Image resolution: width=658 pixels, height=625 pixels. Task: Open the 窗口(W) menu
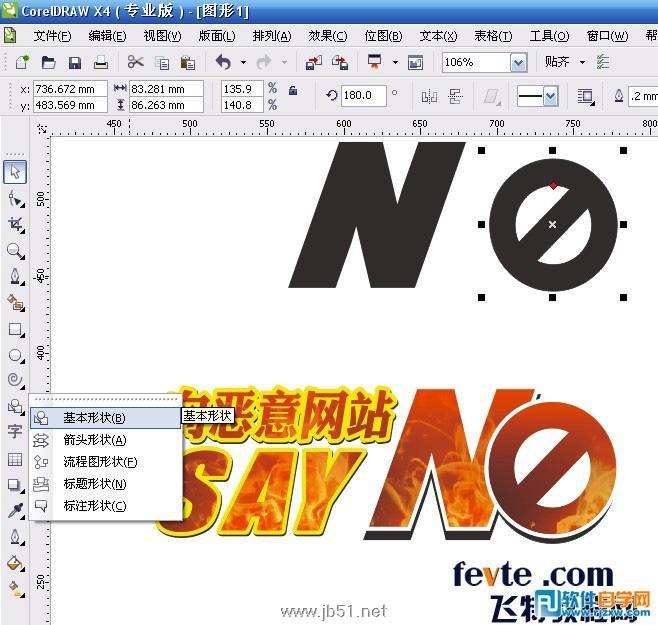coord(607,36)
